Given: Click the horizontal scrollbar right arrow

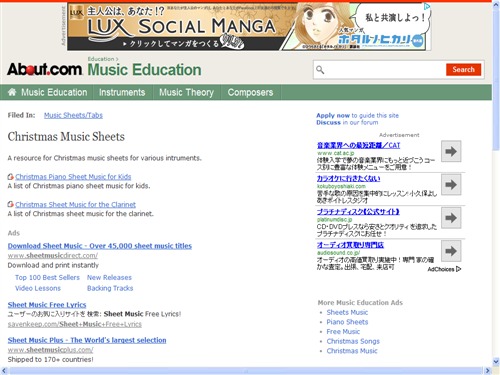Looking at the screenshot, I should click(488, 371).
